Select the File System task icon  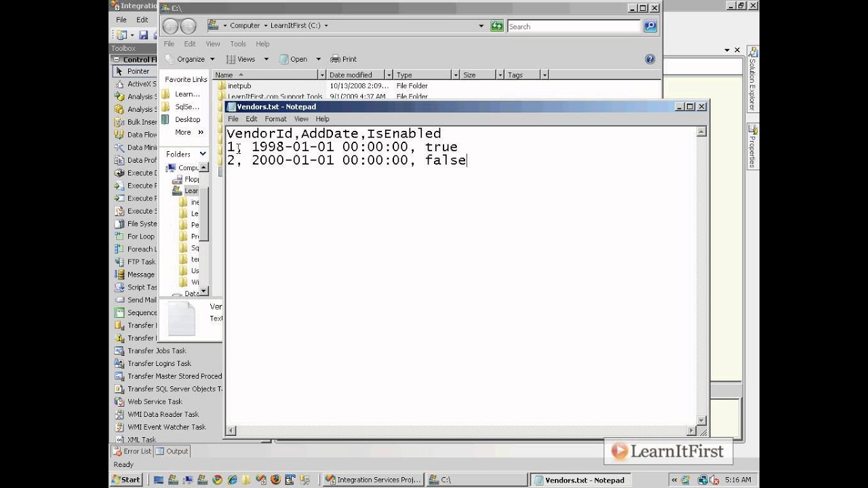(x=119, y=224)
